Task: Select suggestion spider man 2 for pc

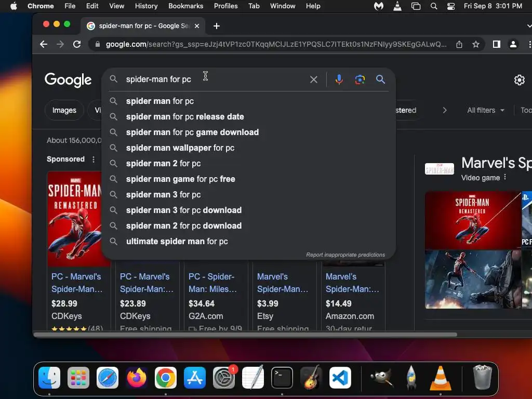Action: click(249, 164)
